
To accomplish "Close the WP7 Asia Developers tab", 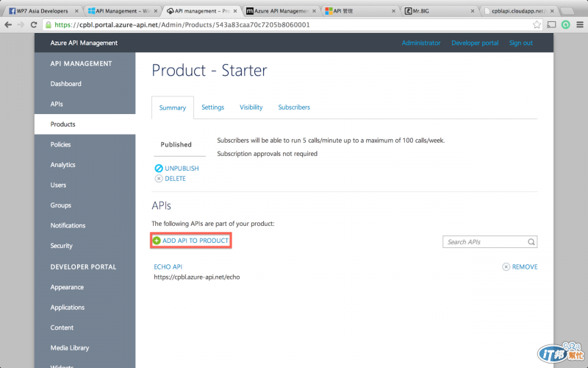I will coord(76,11).
